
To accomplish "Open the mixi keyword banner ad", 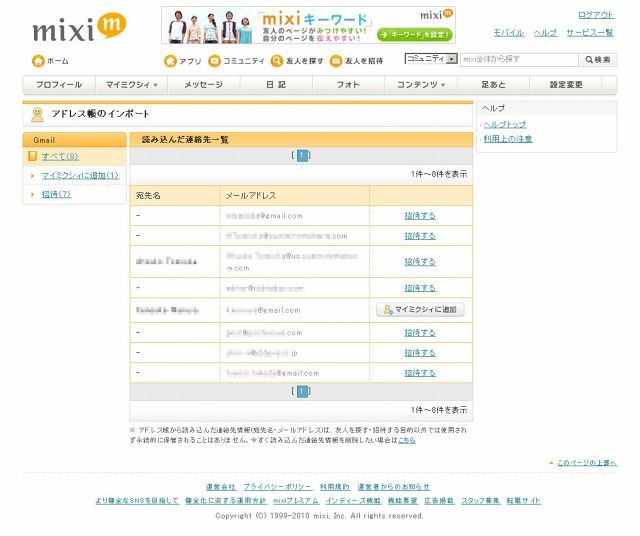I will pyautogui.click(x=308, y=25).
